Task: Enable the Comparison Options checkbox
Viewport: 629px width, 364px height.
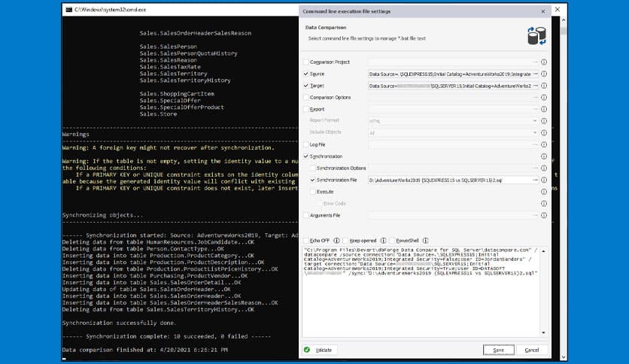Action: pos(306,98)
